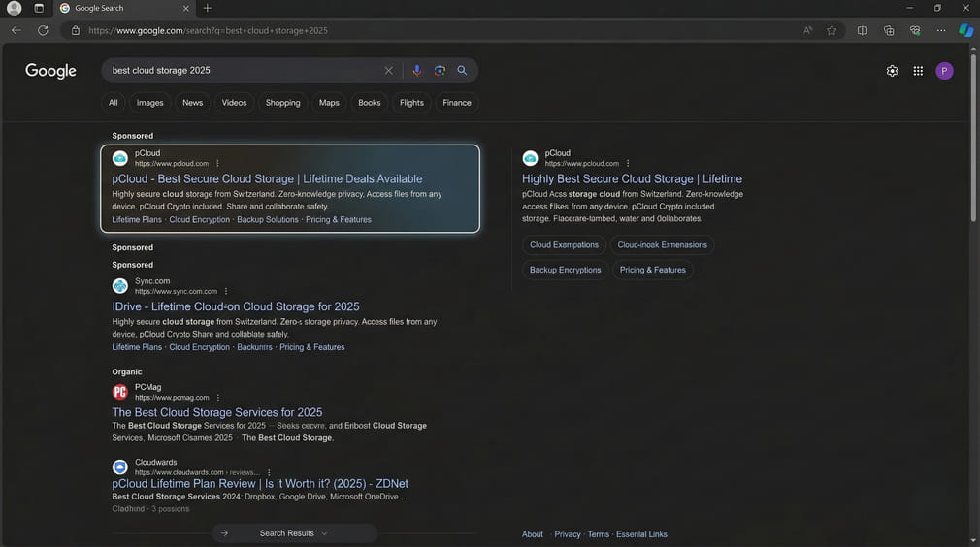Open options menu beside sync.com URL
Viewport: 980px width, 547px height.
226,292
